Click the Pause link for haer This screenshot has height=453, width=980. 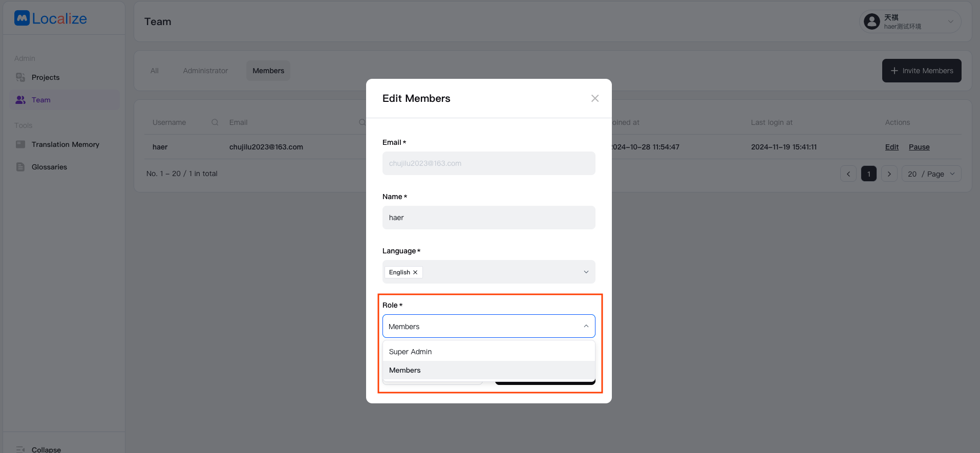(919, 147)
